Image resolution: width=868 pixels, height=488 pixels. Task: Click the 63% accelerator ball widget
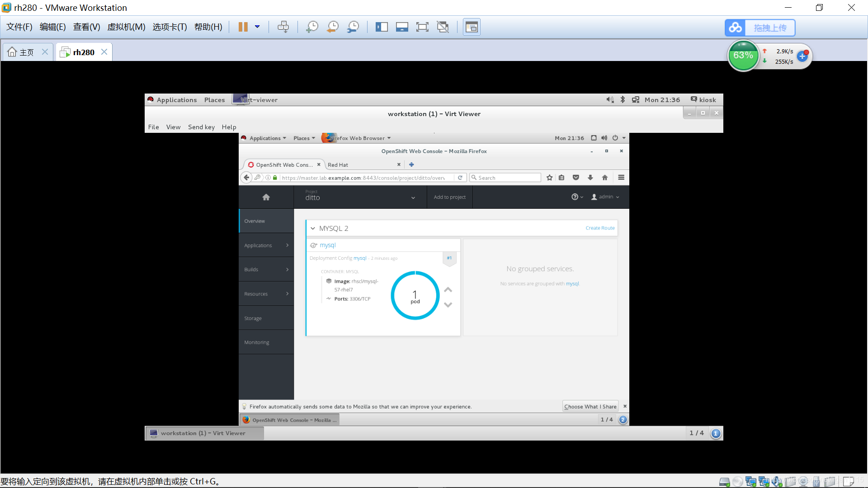point(743,56)
